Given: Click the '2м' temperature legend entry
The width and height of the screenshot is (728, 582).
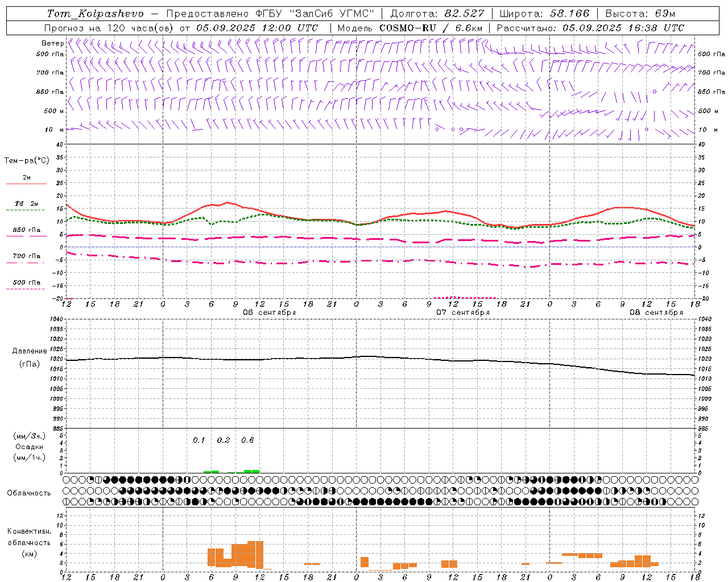Looking at the screenshot, I should click(27, 178).
